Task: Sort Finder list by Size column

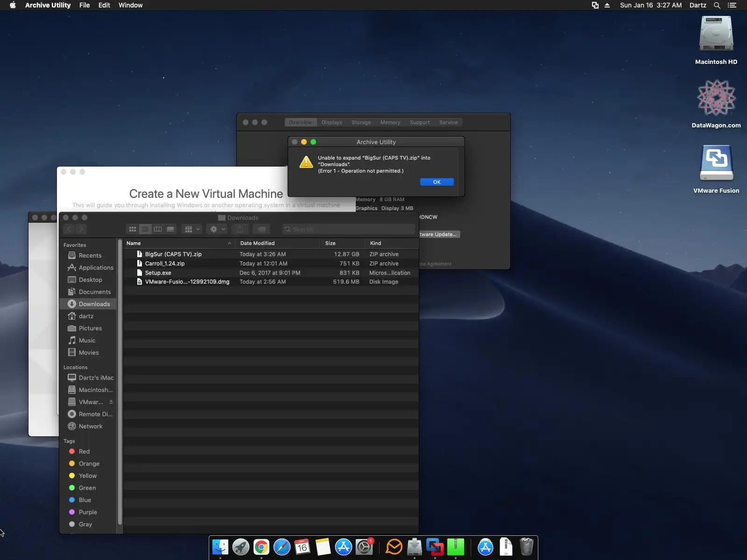Action: pos(343,243)
